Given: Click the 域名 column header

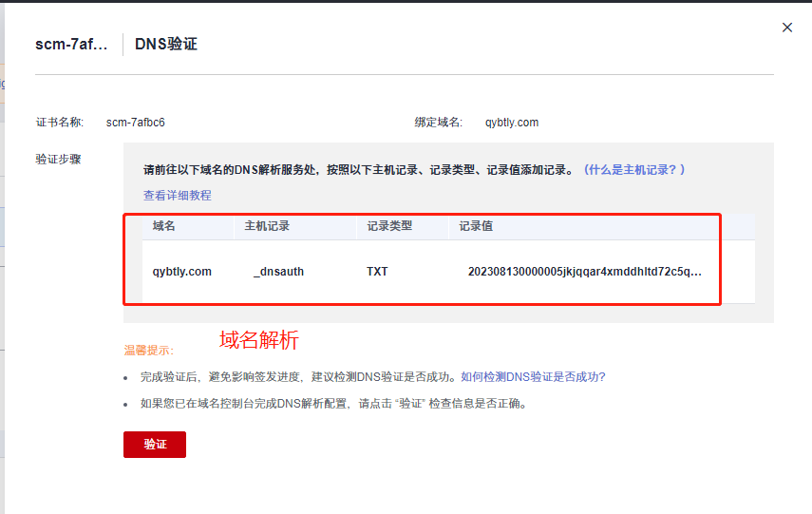Looking at the screenshot, I should point(164,226).
